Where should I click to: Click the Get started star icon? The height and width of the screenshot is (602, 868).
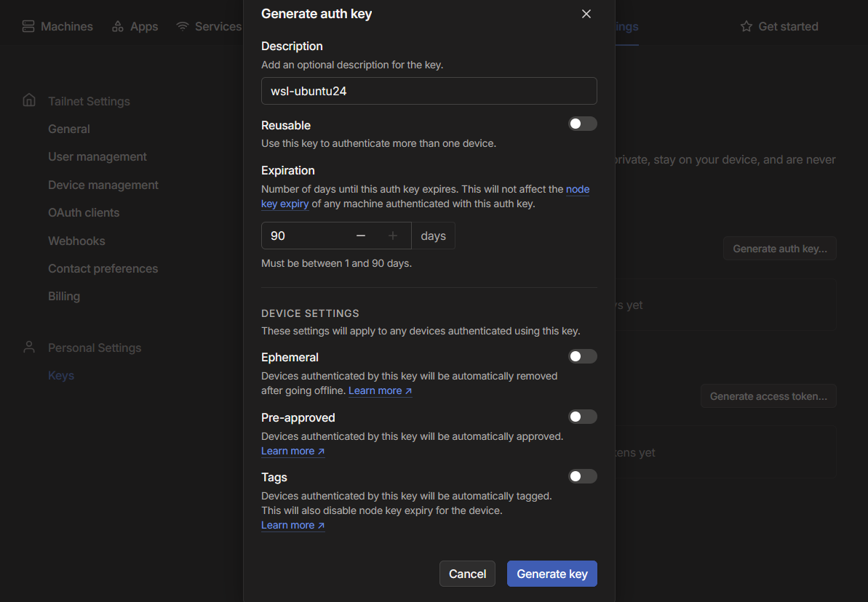[746, 26]
